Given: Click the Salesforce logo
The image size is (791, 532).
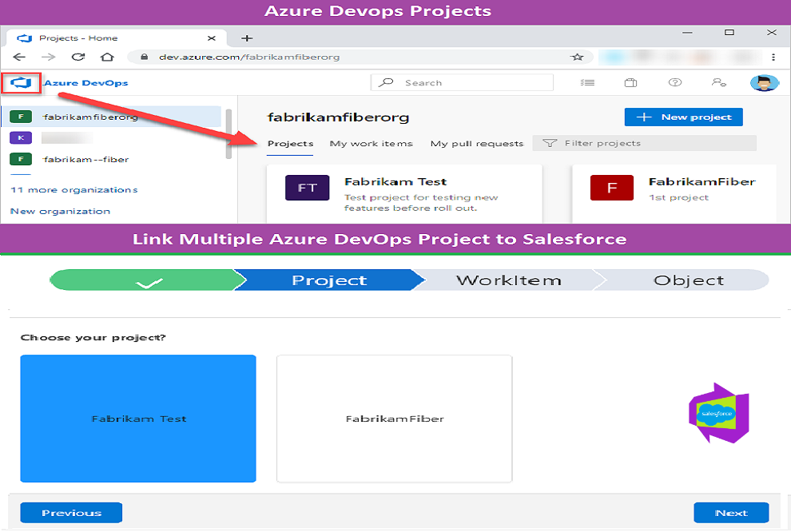Looking at the screenshot, I should pyautogui.click(x=717, y=415).
